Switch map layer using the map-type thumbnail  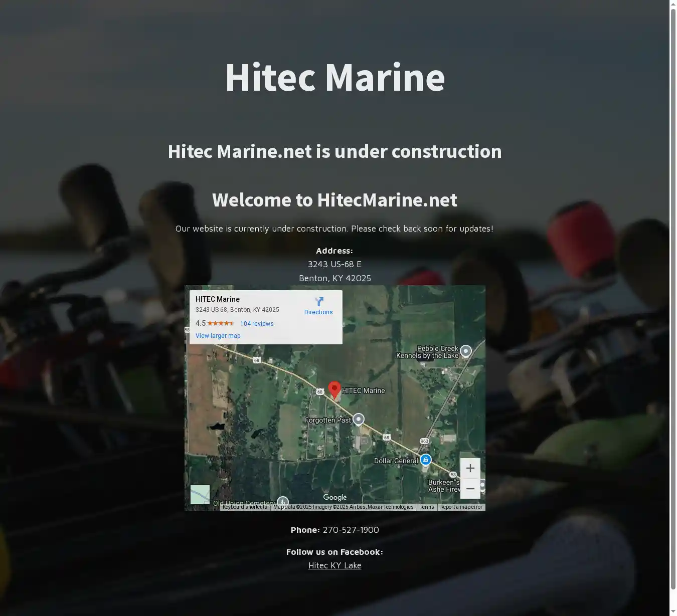[x=200, y=495]
